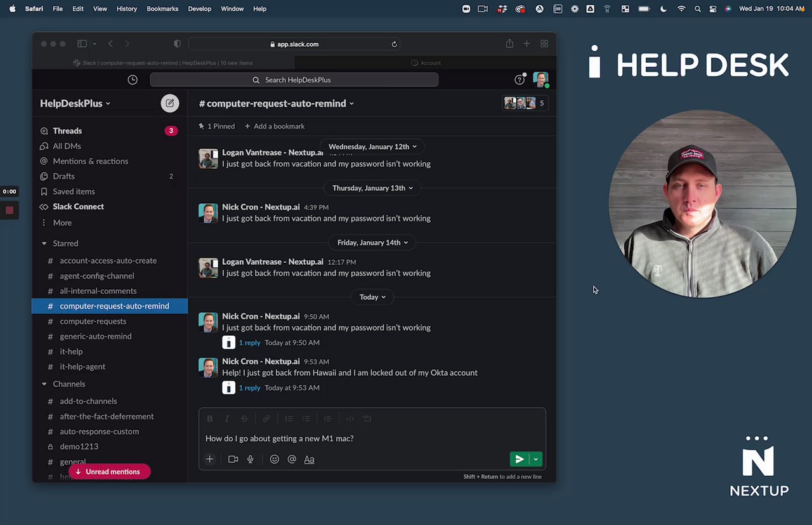Click the Safari share icon
This screenshot has height=525, width=812.
click(x=509, y=44)
